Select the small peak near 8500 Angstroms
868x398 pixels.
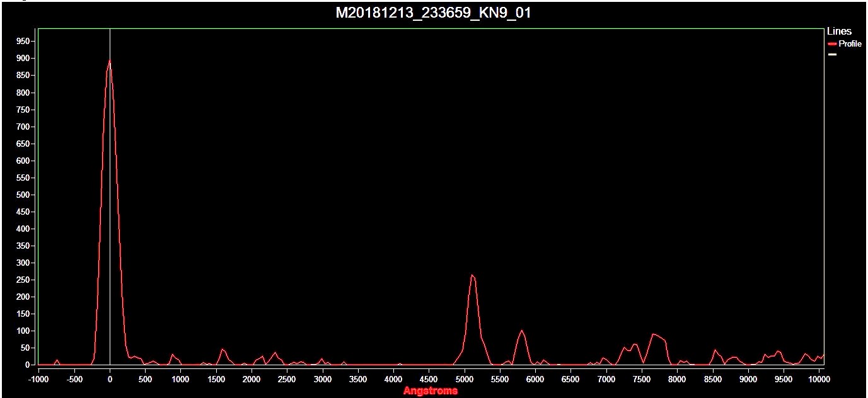(x=715, y=350)
